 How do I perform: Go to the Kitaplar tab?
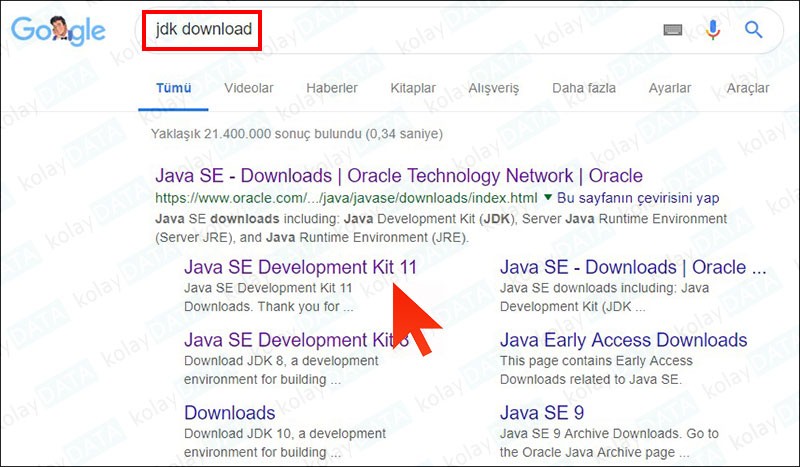[412, 88]
